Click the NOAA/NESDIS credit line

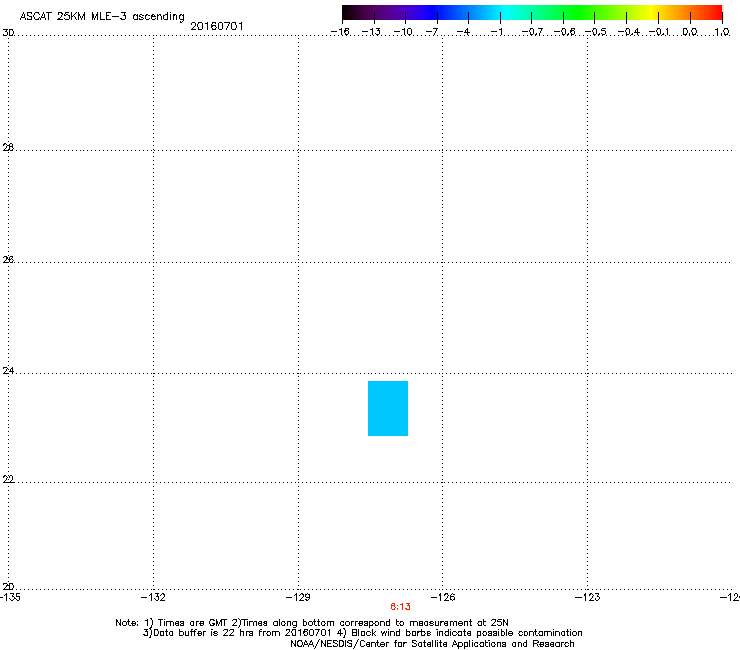pyautogui.click(x=432, y=644)
